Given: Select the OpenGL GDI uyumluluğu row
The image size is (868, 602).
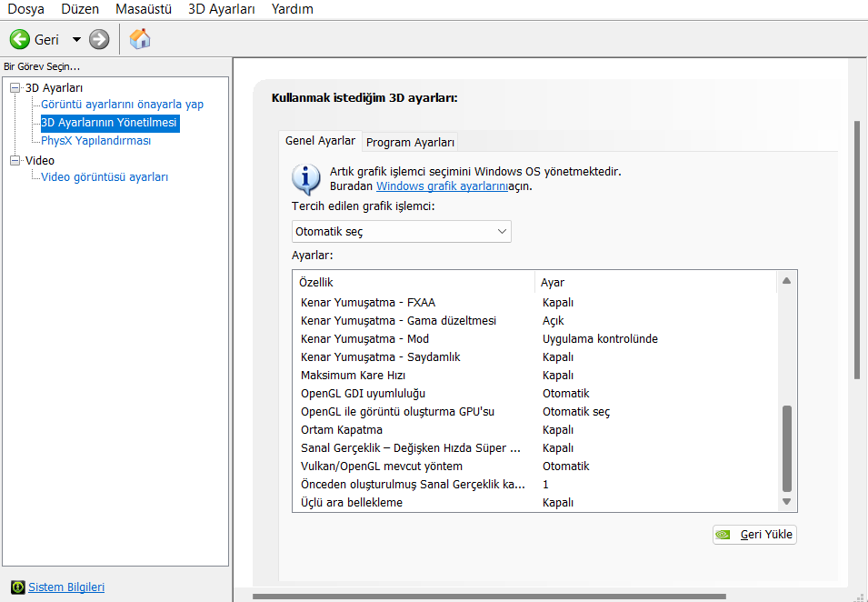Looking at the screenshot, I should pyautogui.click(x=534, y=393).
